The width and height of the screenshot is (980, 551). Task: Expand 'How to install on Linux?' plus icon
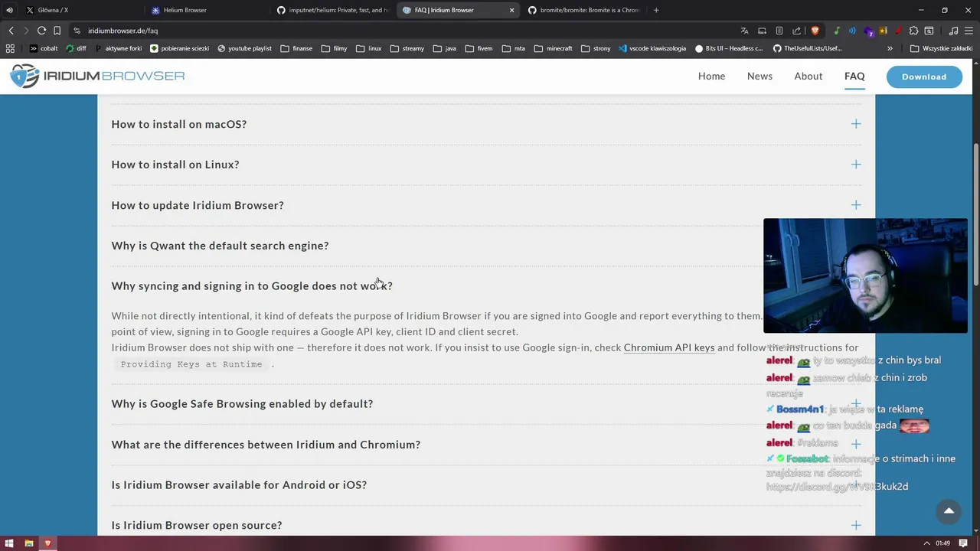pyautogui.click(x=856, y=165)
